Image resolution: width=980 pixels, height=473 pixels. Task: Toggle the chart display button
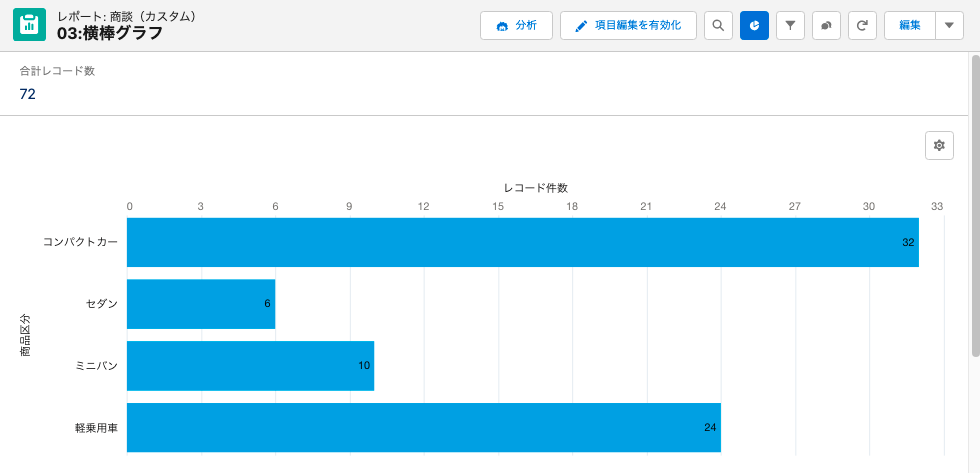point(754,26)
